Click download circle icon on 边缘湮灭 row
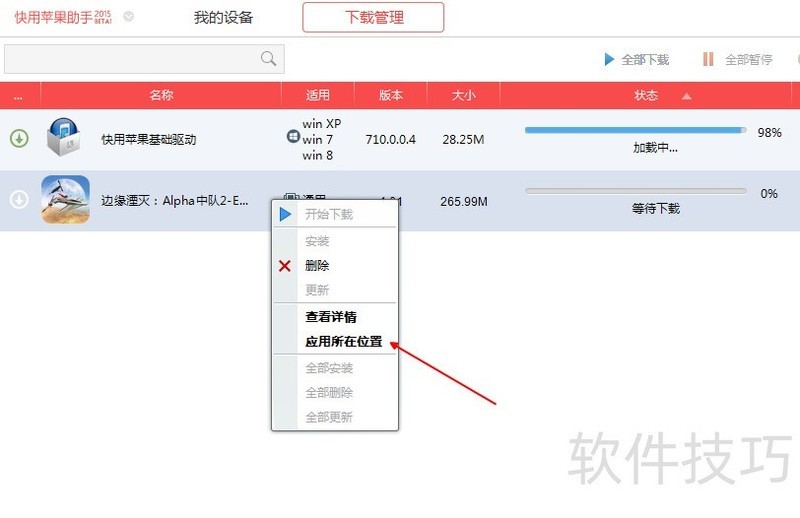 pyautogui.click(x=19, y=200)
